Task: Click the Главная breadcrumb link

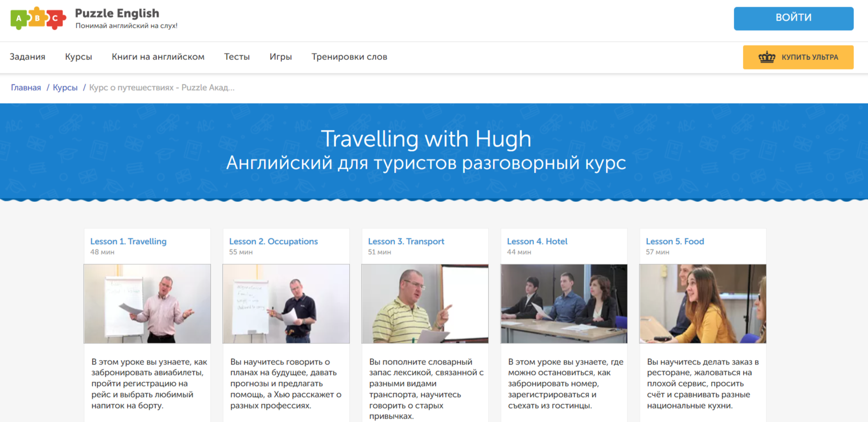Action: click(26, 87)
